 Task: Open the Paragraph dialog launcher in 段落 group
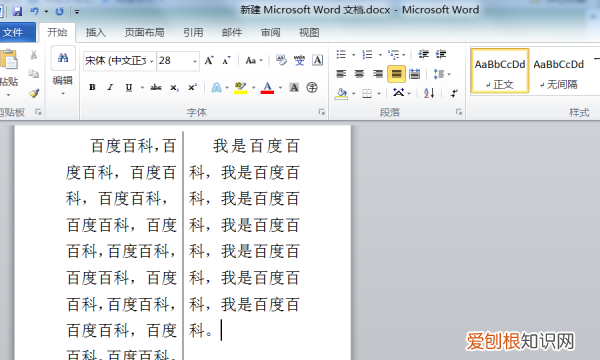pos(458,112)
